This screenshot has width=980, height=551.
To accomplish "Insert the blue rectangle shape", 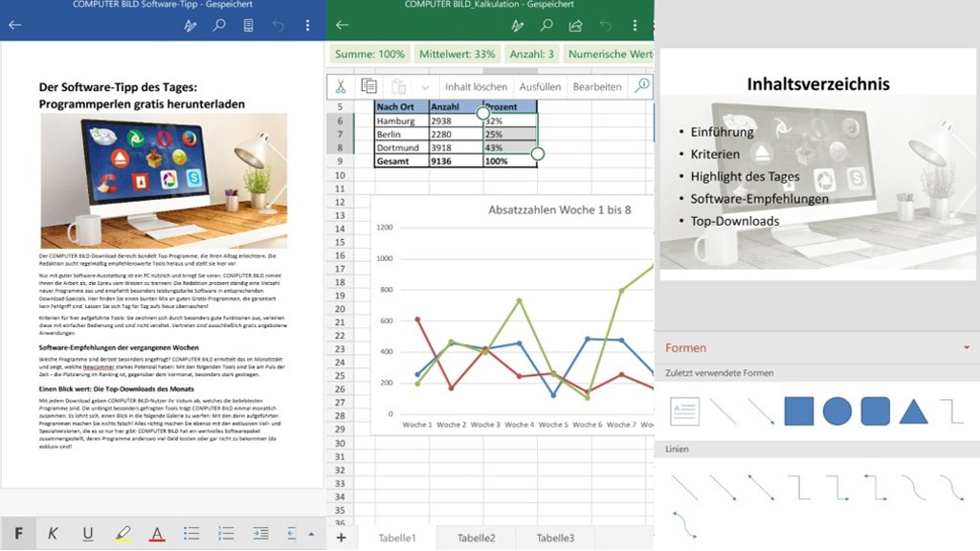I will click(799, 411).
